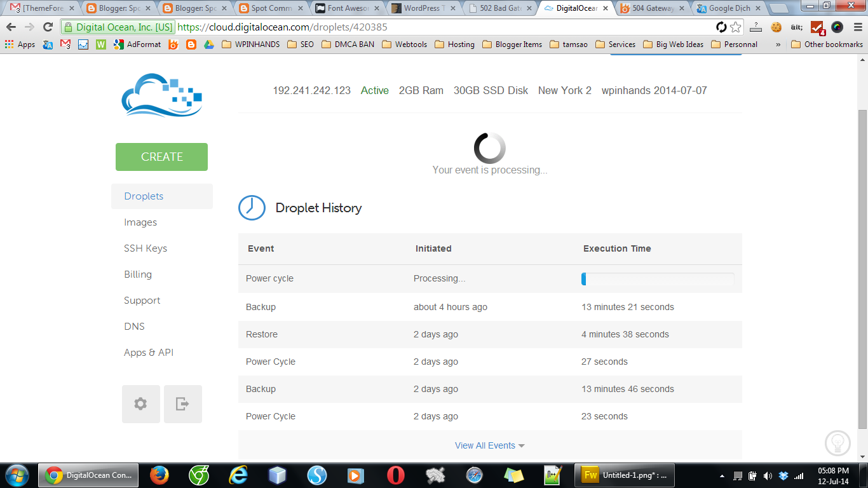Click the green CREATE button

pyautogui.click(x=161, y=157)
